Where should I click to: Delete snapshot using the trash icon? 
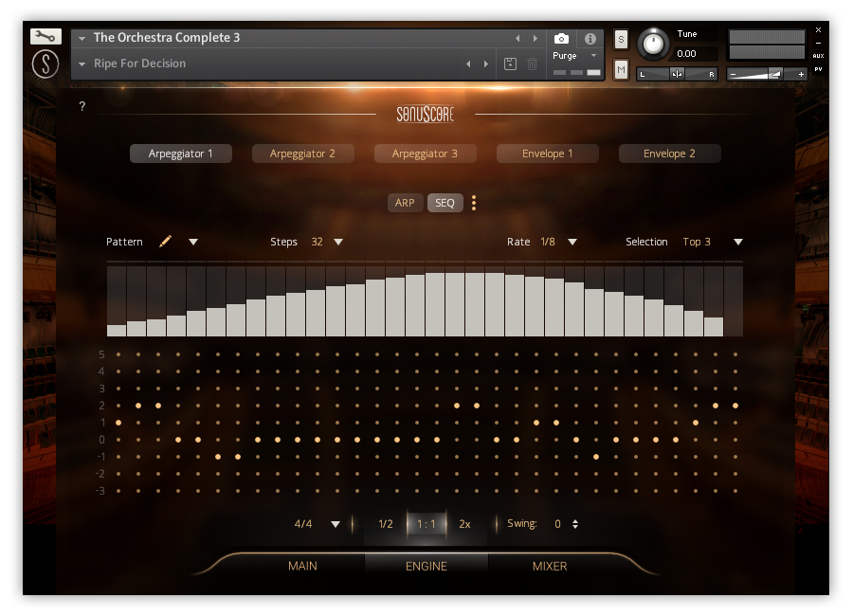(532, 63)
